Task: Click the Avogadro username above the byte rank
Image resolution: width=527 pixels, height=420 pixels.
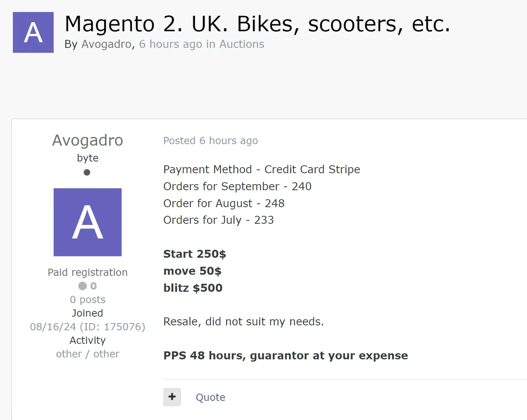Action: pyautogui.click(x=88, y=141)
